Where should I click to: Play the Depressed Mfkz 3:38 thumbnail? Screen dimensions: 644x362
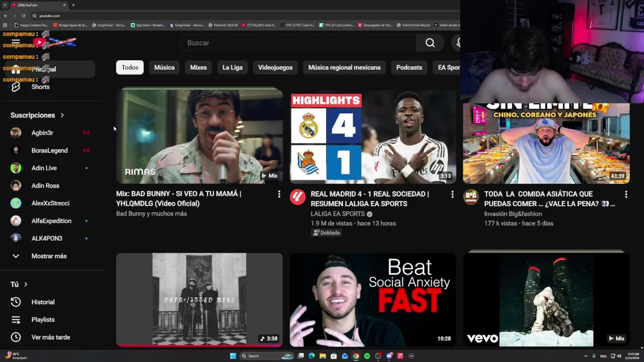point(199,300)
